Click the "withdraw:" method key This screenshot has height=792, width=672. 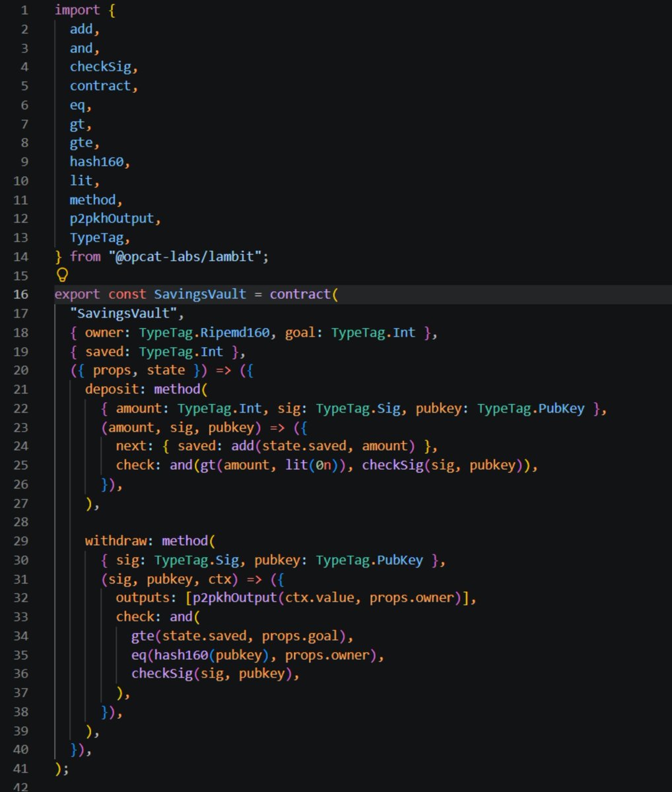(119, 541)
